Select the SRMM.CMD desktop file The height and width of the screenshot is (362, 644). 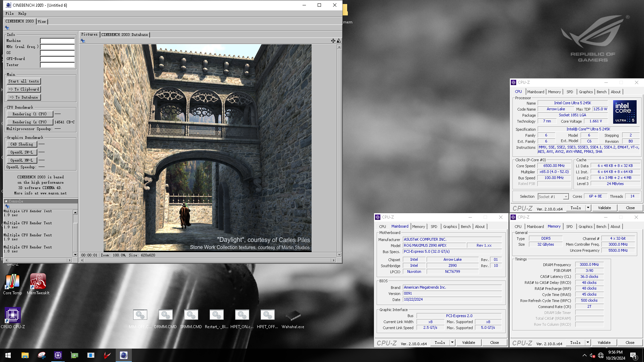pos(191,319)
